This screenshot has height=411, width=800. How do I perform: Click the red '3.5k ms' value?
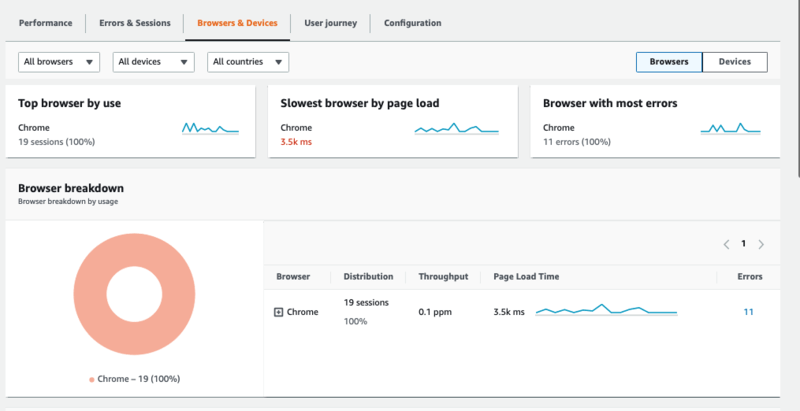296,142
